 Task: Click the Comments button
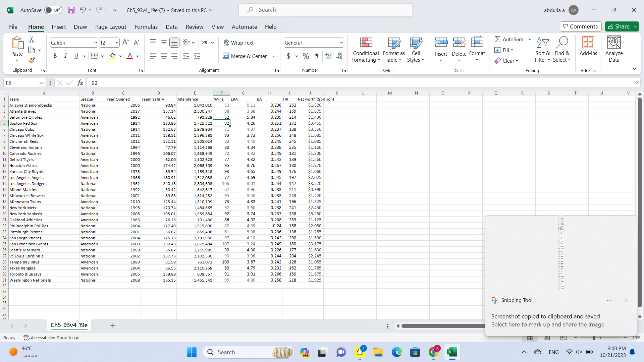click(581, 26)
